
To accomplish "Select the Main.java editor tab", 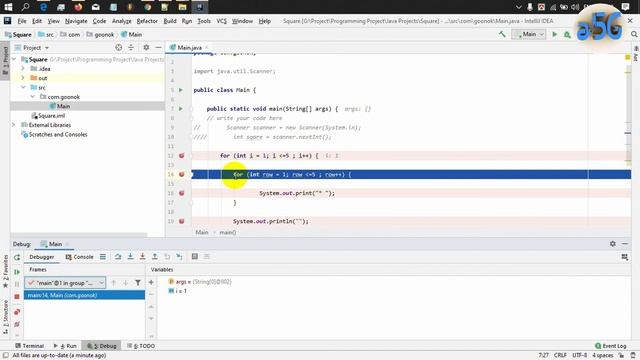I will tap(189, 48).
